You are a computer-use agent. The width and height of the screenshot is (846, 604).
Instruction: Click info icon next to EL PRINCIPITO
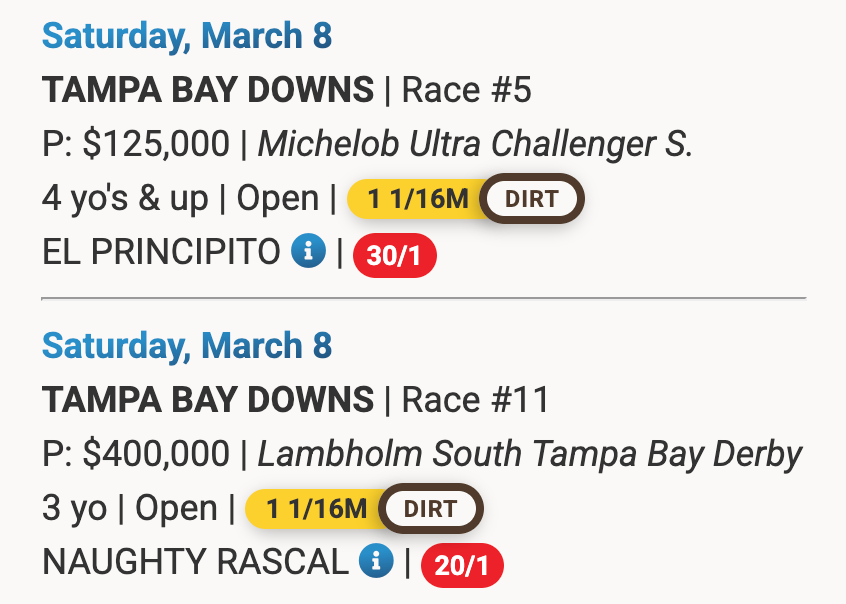point(309,253)
